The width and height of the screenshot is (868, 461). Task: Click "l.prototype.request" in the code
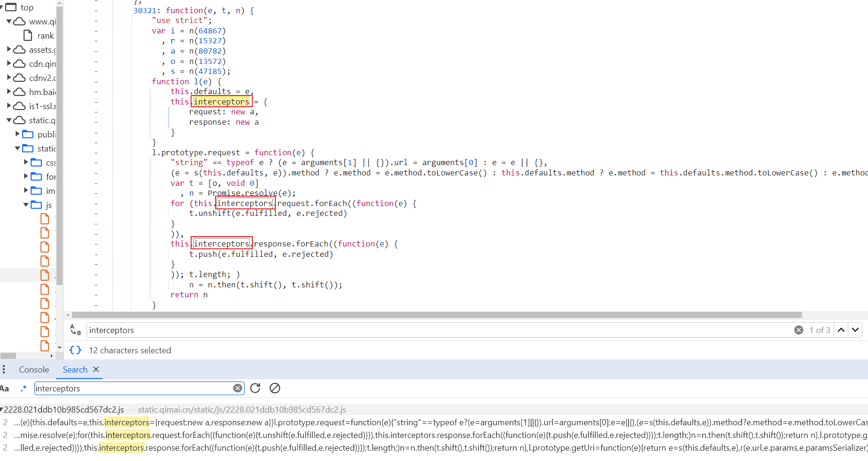coord(196,152)
